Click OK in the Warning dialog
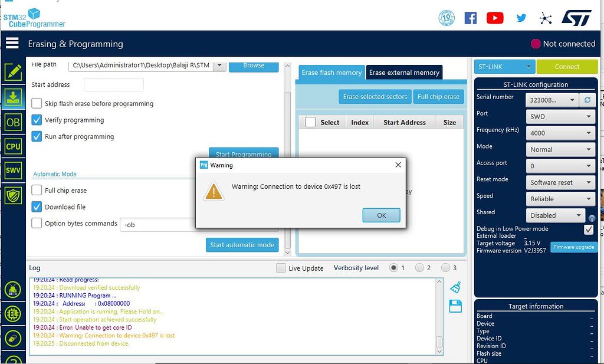 pyautogui.click(x=382, y=215)
